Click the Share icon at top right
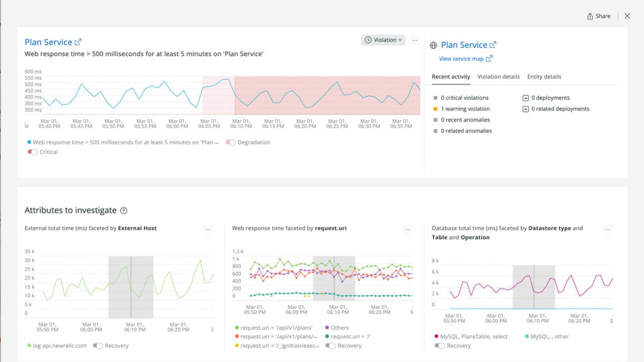Image resolution: width=644 pixels, height=362 pixels. 590,16
